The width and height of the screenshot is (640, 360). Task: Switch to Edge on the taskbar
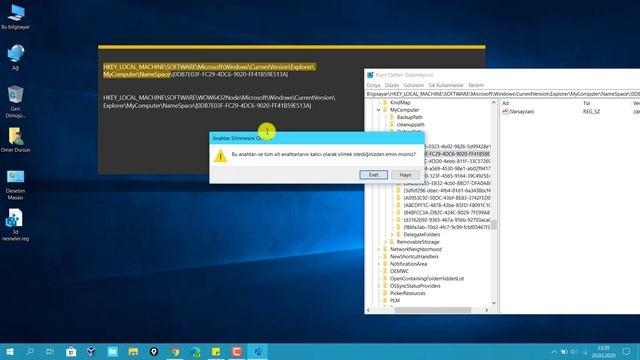(196, 351)
